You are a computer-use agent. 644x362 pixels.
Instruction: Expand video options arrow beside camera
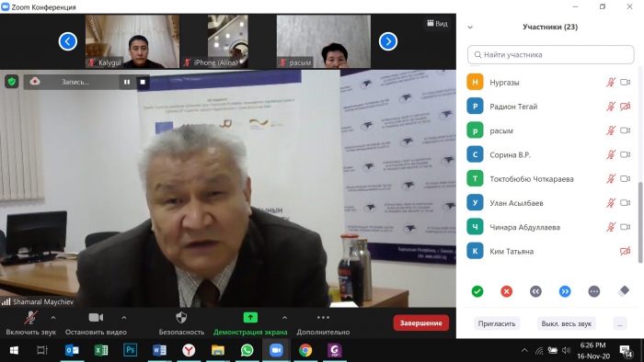pyautogui.click(x=124, y=317)
